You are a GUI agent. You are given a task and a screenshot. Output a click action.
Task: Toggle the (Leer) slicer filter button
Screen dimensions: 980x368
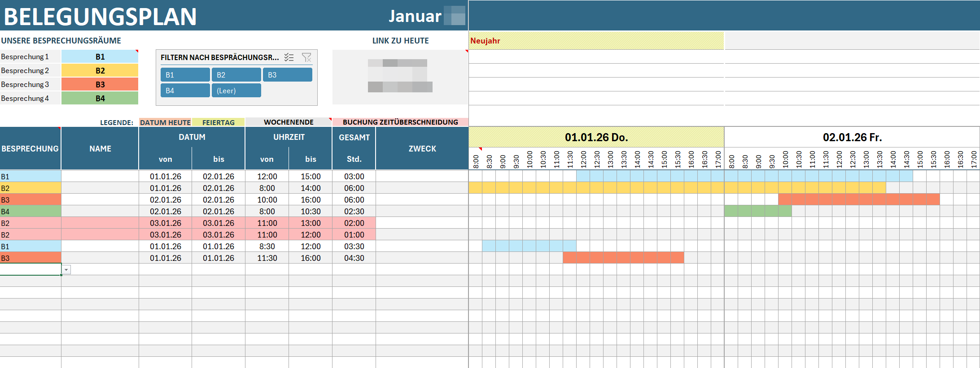[236, 91]
